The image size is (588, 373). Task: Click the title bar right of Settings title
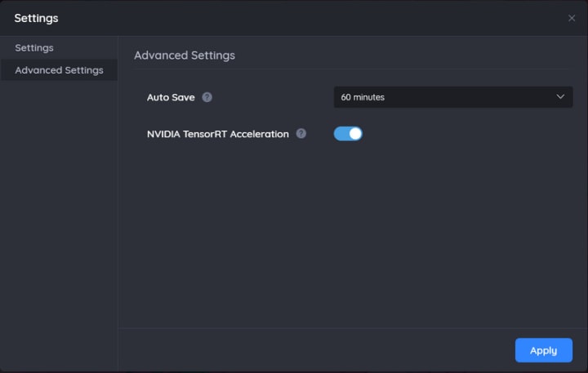point(310,18)
